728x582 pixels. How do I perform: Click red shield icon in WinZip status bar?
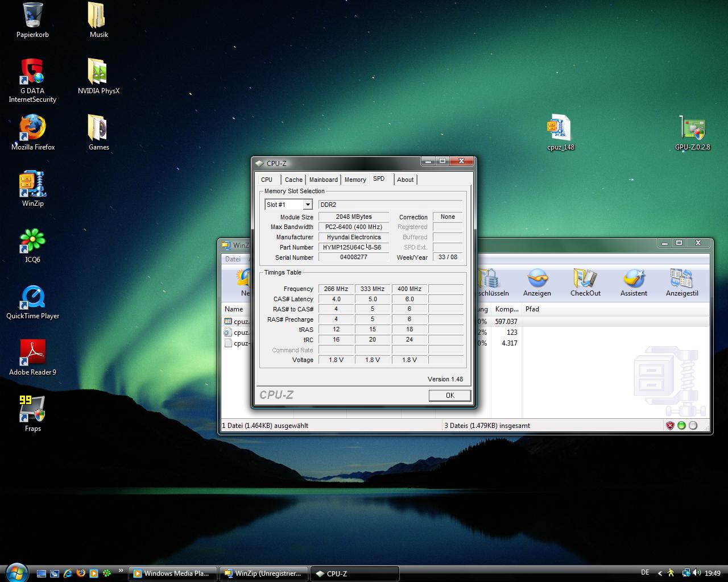pos(670,425)
